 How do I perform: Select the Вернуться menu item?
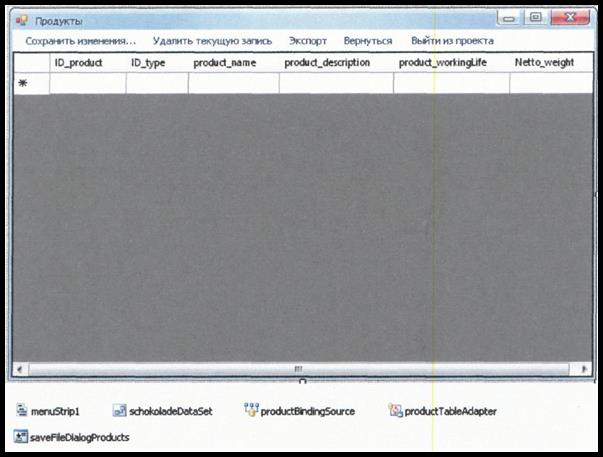click(x=368, y=41)
